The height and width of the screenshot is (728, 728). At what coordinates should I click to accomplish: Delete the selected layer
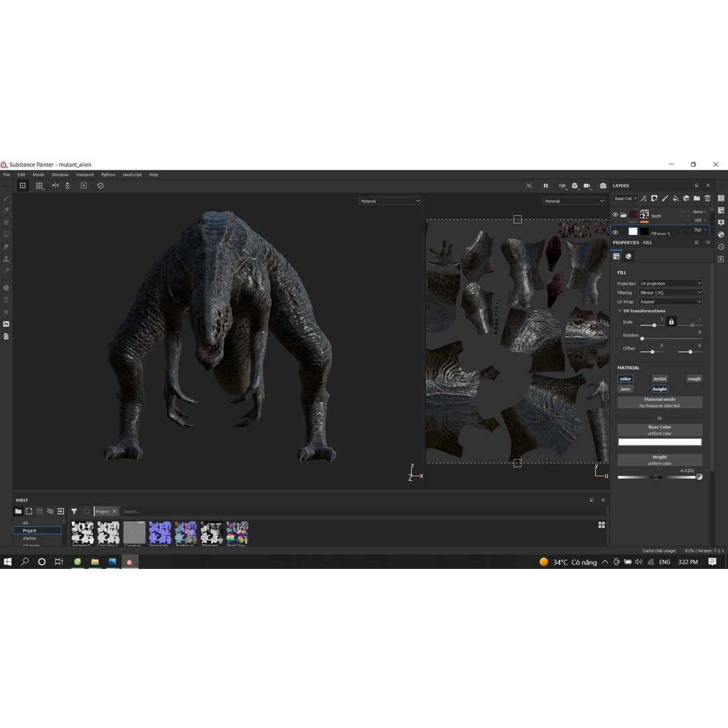(708, 198)
